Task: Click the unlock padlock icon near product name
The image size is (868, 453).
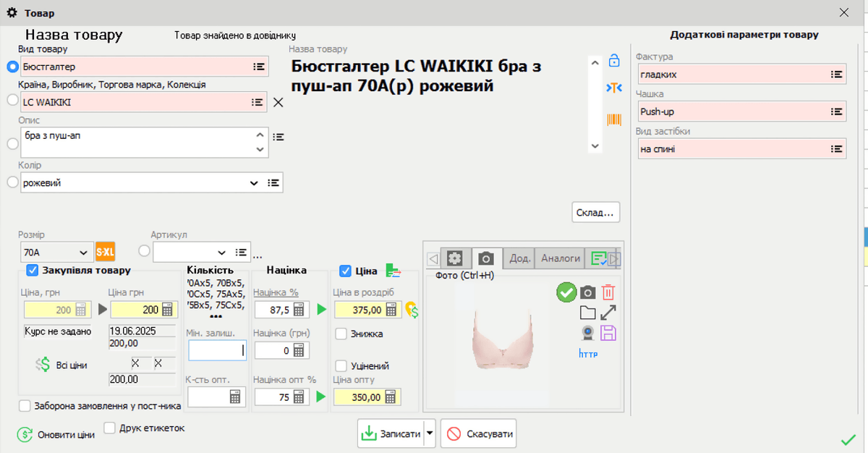Action: pyautogui.click(x=613, y=61)
